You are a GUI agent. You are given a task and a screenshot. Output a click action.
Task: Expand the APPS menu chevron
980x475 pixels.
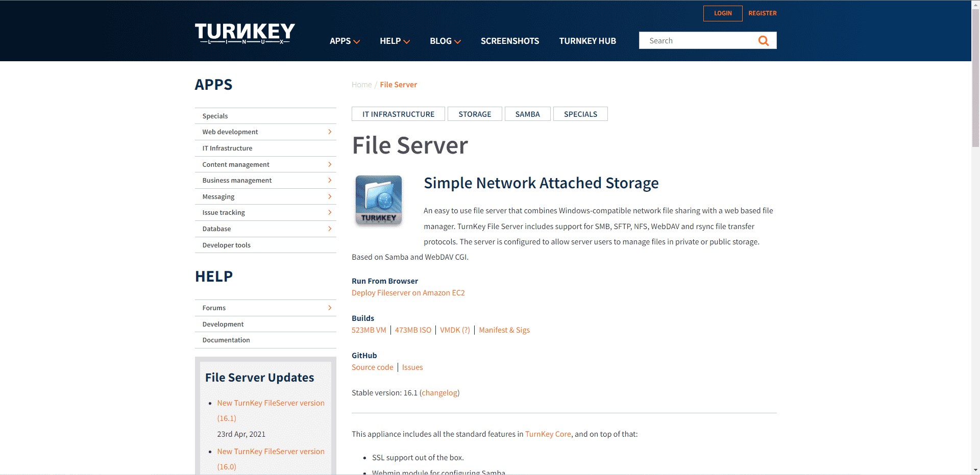click(x=357, y=42)
